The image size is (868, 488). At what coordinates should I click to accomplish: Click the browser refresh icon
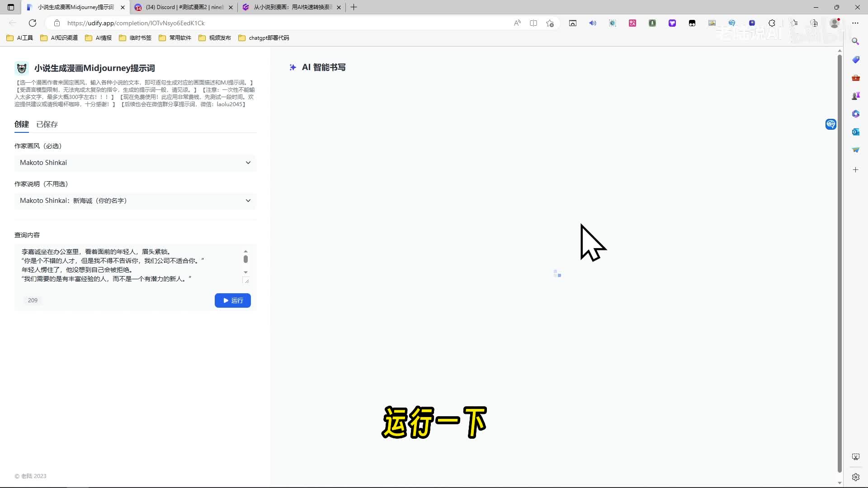[x=33, y=23]
